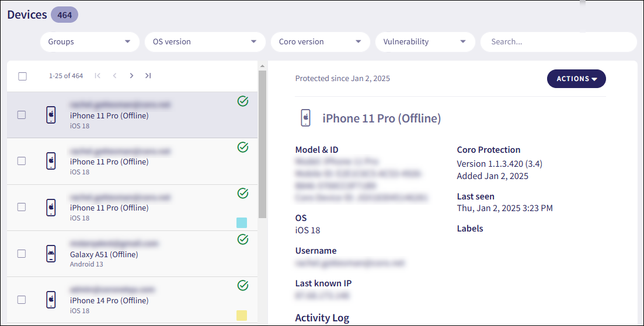Click the phone icon in the device details header
Image resolution: width=644 pixels, height=326 pixels.
click(x=305, y=118)
